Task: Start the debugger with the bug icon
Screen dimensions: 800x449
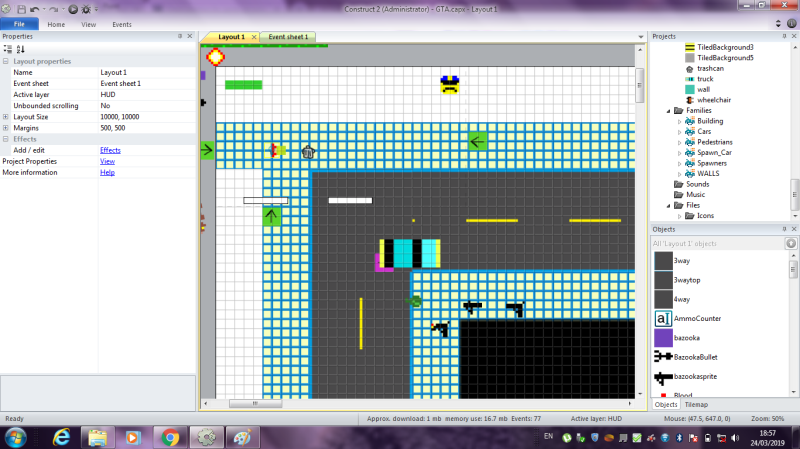Action: pos(86,9)
